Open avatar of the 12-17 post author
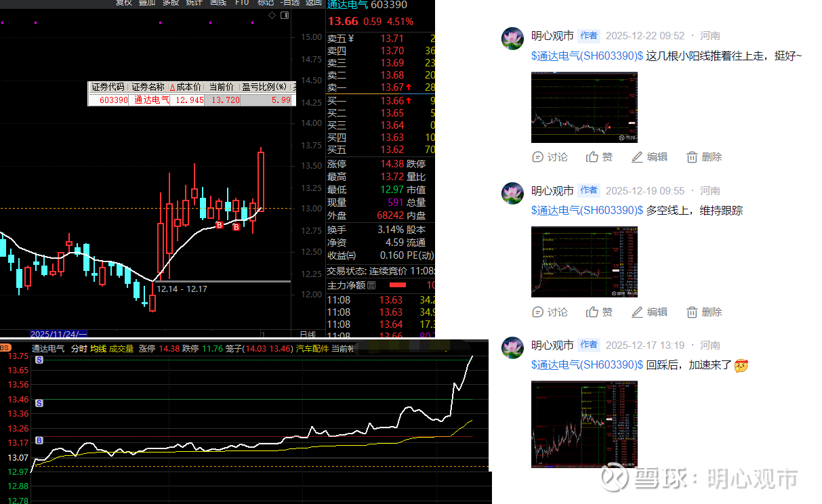 (x=512, y=348)
